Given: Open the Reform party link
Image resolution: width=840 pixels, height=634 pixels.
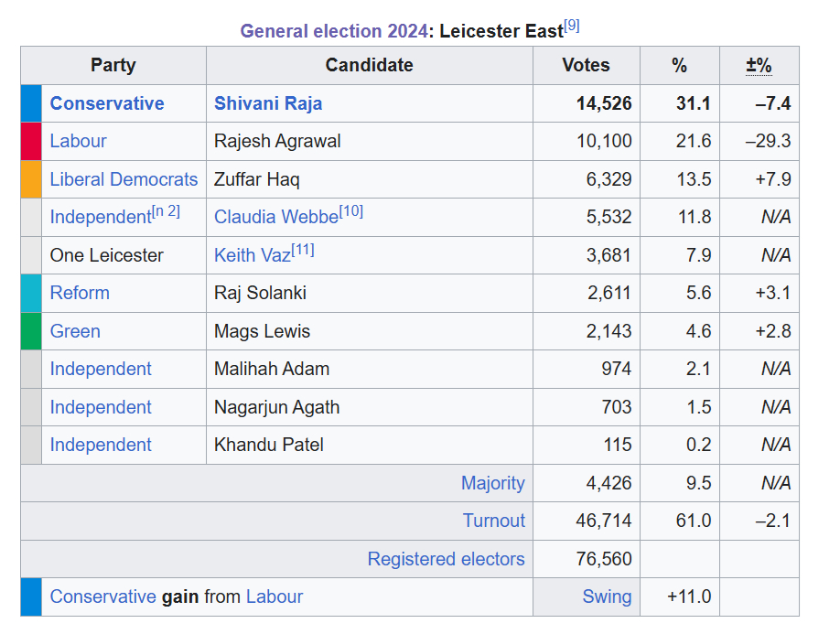Looking at the screenshot, I should click(x=80, y=293).
